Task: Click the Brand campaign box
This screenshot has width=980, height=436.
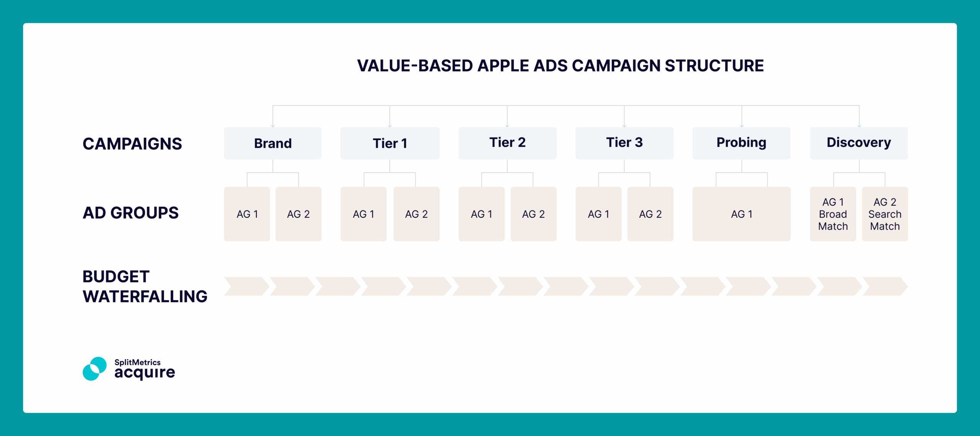Action: [x=273, y=143]
